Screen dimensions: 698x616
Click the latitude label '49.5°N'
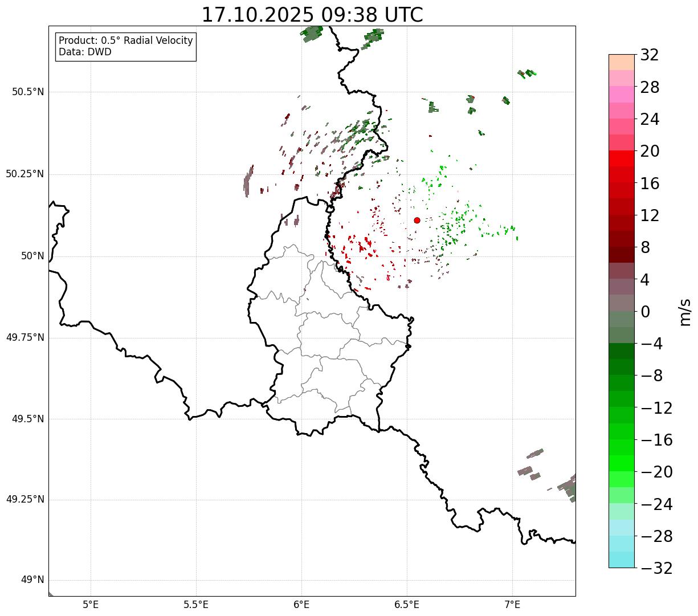(28, 419)
